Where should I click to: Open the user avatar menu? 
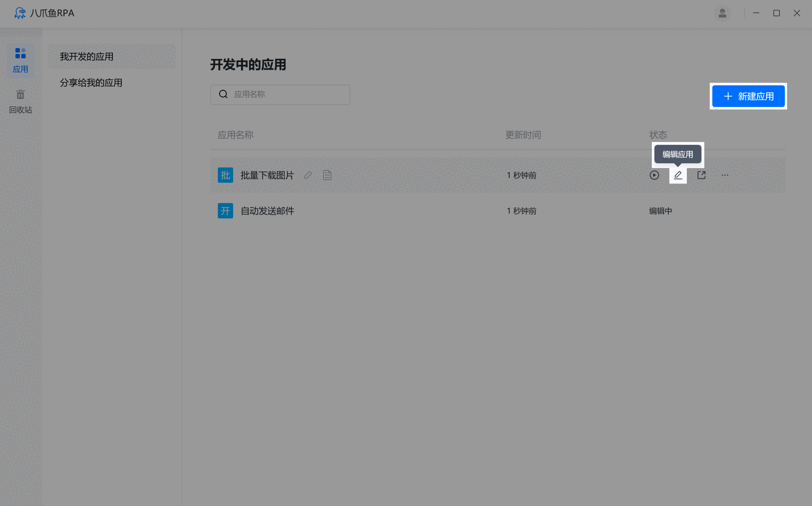click(722, 13)
